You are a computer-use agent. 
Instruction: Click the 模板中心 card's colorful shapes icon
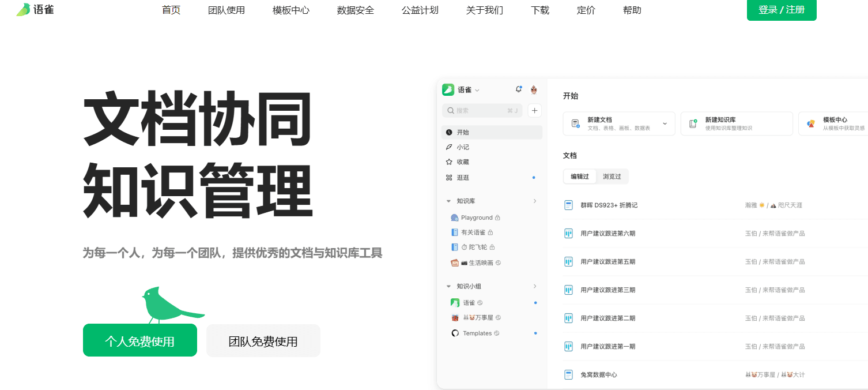(x=811, y=123)
